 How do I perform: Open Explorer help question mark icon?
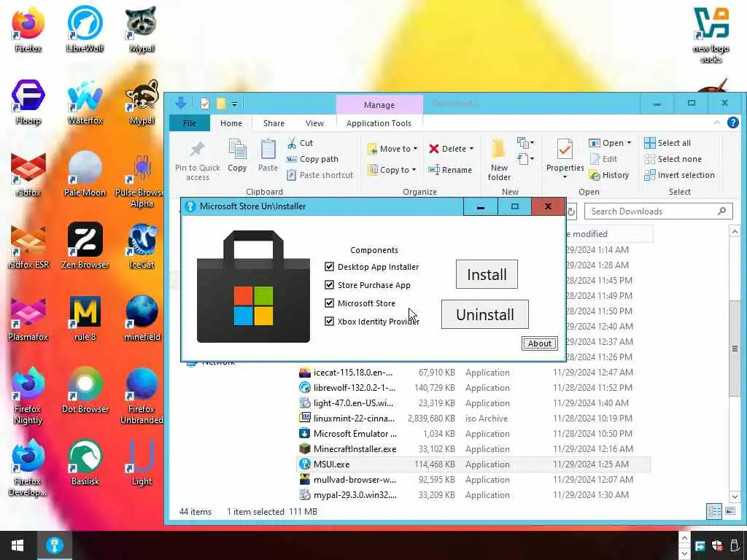pos(732,122)
